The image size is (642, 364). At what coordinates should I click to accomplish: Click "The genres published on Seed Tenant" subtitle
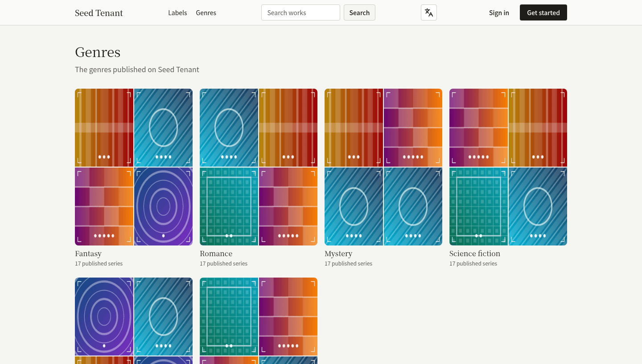coord(137,70)
